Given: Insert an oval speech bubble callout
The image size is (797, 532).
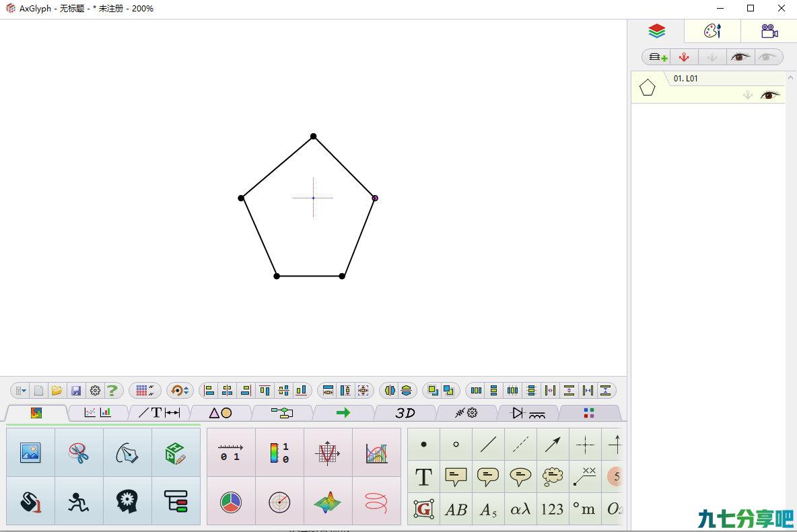Looking at the screenshot, I should tap(520, 477).
